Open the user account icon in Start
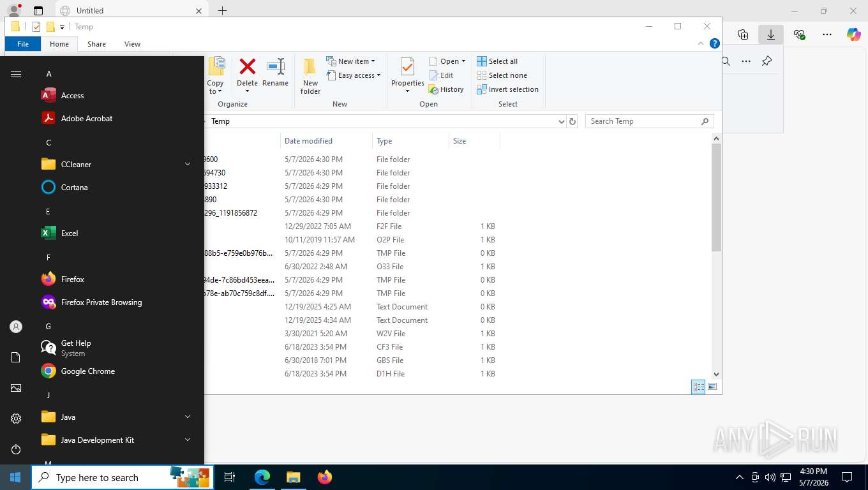The image size is (868, 490). tap(16, 327)
